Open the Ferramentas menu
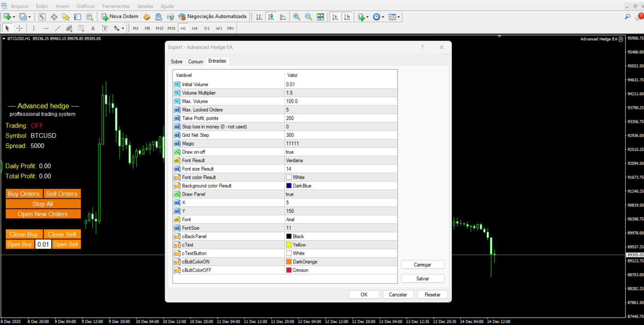The height and width of the screenshot is (325, 644). click(x=116, y=6)
